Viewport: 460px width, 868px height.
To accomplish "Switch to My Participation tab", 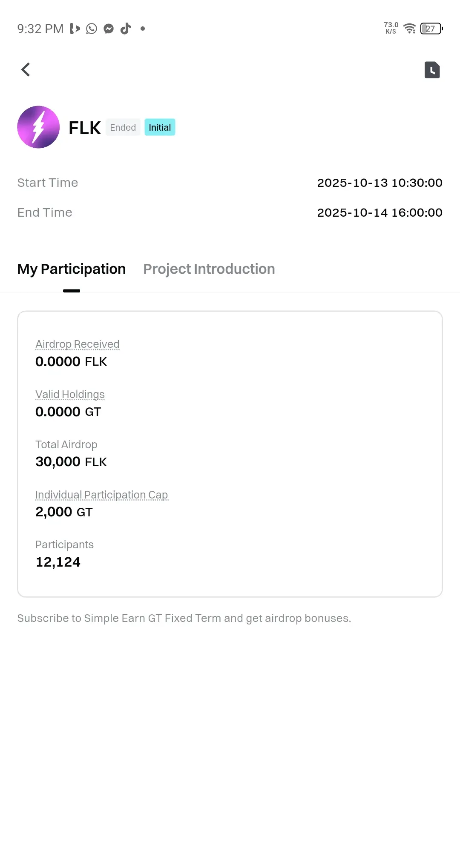I will click(x=72, y=269).
